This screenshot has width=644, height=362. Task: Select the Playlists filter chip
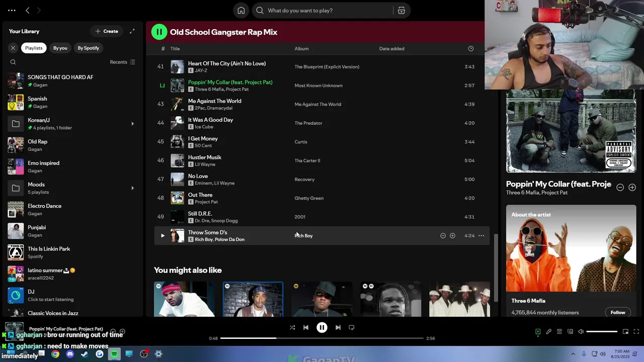click(34, 48)
